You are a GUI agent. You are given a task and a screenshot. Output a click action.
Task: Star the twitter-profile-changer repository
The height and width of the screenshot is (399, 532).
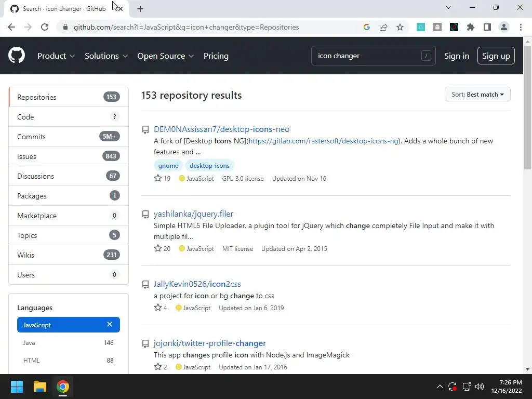tap(158, 367)
